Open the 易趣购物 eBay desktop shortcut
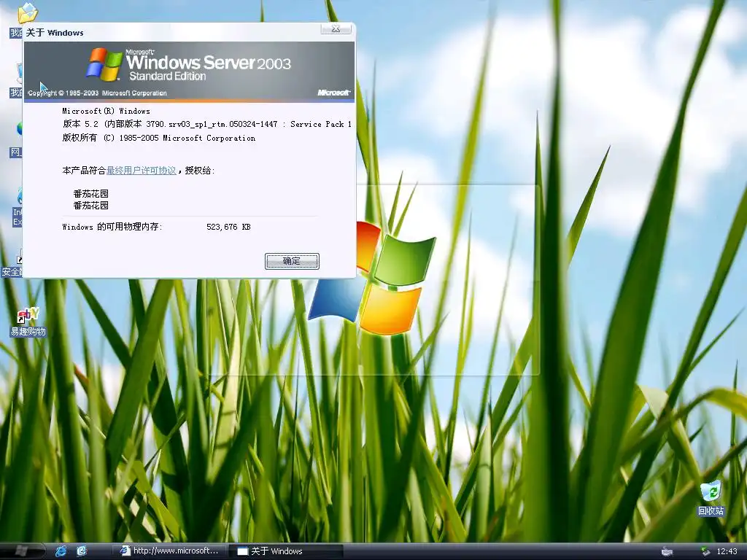Screen dimensions: 747x560 (28, 322)
